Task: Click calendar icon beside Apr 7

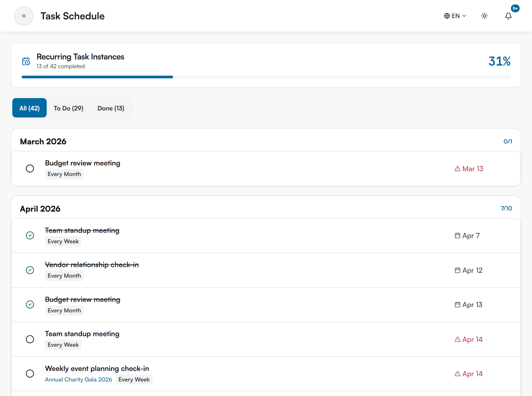Action: (x=457, y=235)
